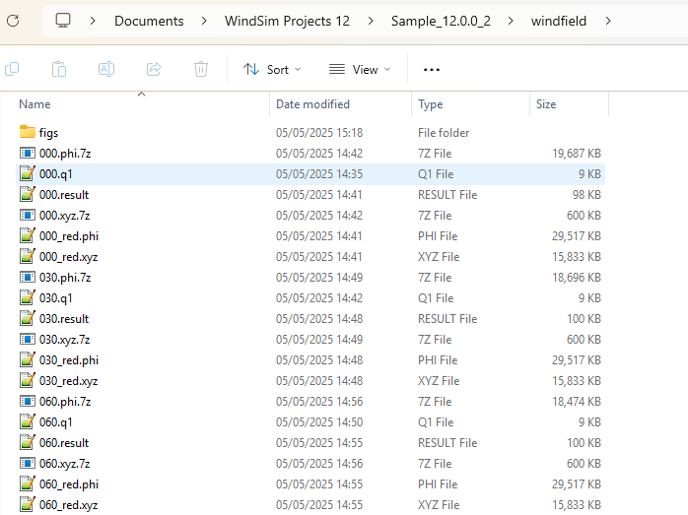
Task: Open the View dropdown menu
Action: click(x=360, y=69)
